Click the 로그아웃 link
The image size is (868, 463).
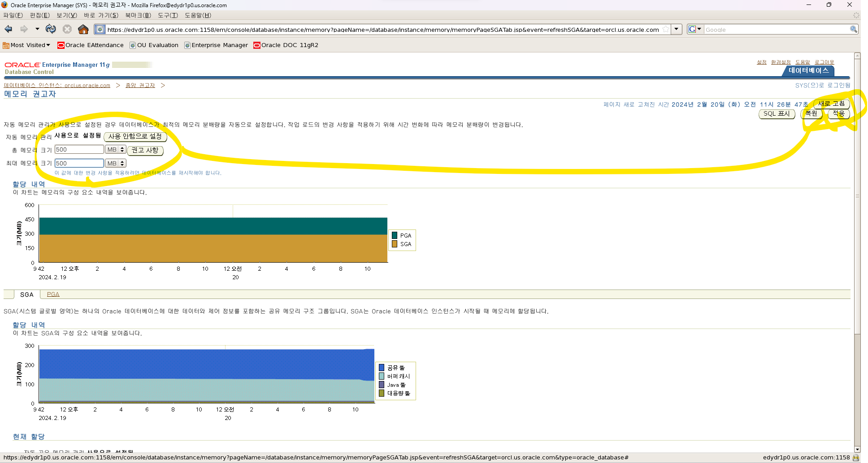pyautogui.click(x=825, y=62)
